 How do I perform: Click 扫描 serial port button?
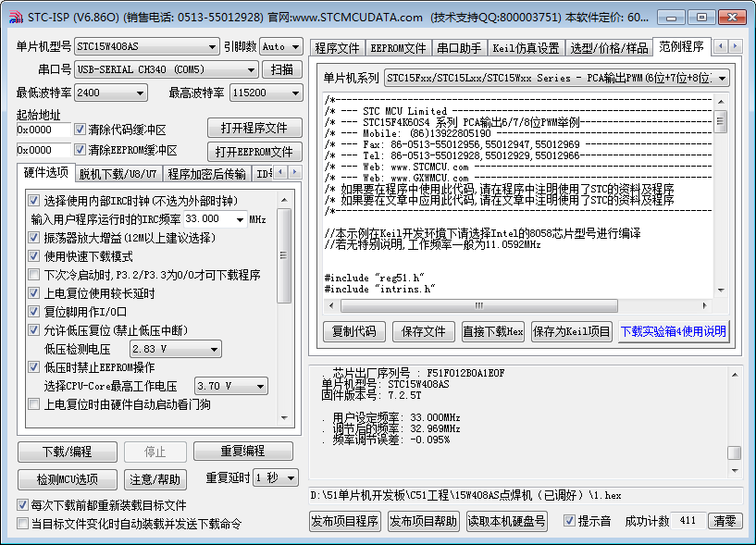tap(282, 69)
